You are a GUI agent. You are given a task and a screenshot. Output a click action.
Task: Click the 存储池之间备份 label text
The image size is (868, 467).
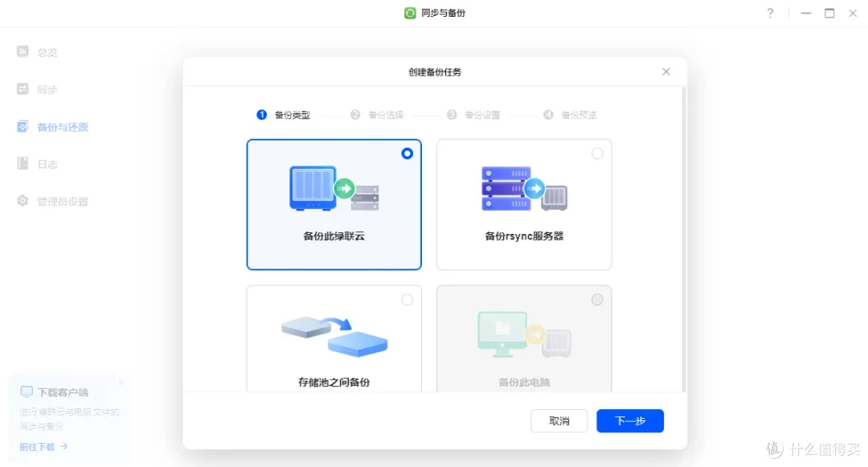coord(334,382)
